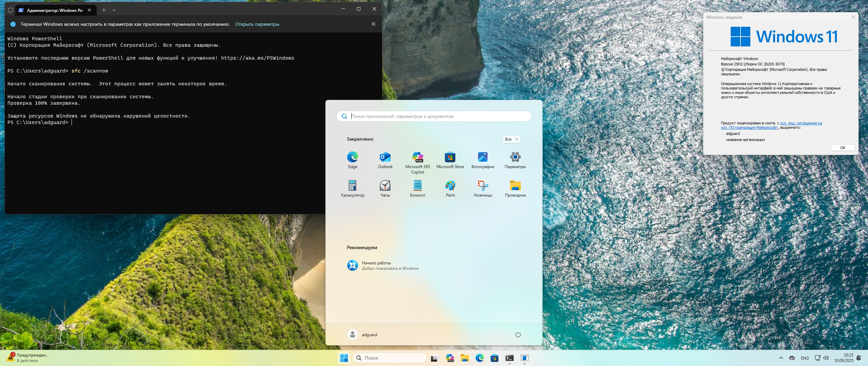Open Calculator (Калькулятор) app
Screen dimensions: 868x366
point(352,186)
